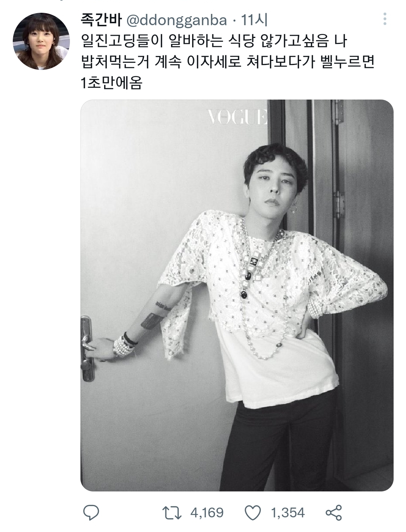Select the 4,169 retweet count
Screen dimensions: 406x532
point(207,513)
